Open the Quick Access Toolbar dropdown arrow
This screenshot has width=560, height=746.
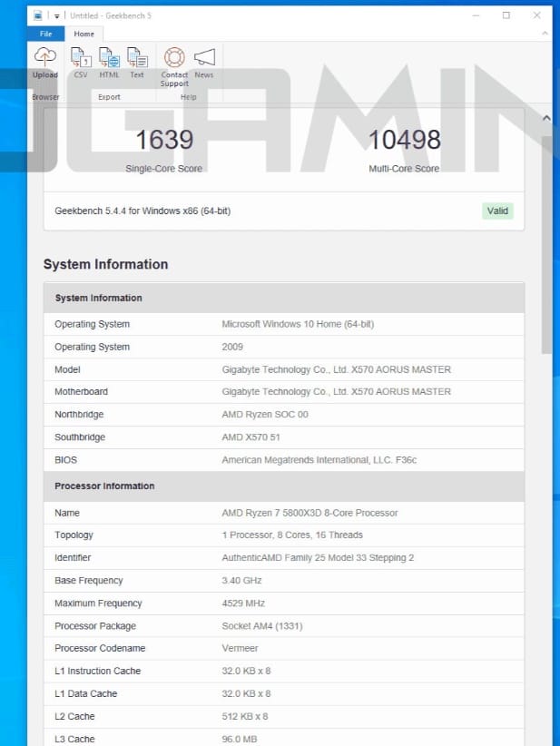pos(55,15)
